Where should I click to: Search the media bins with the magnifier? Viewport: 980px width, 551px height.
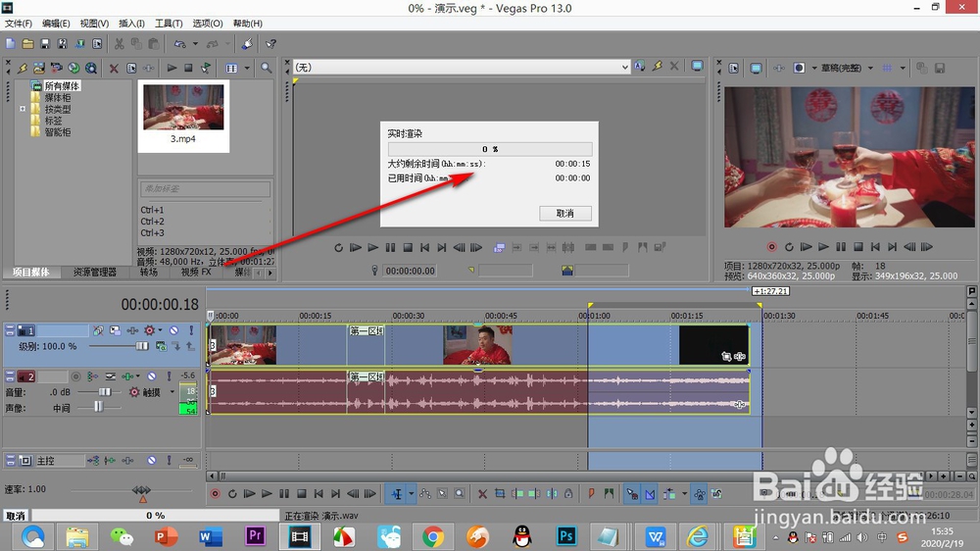click(267, 69)
